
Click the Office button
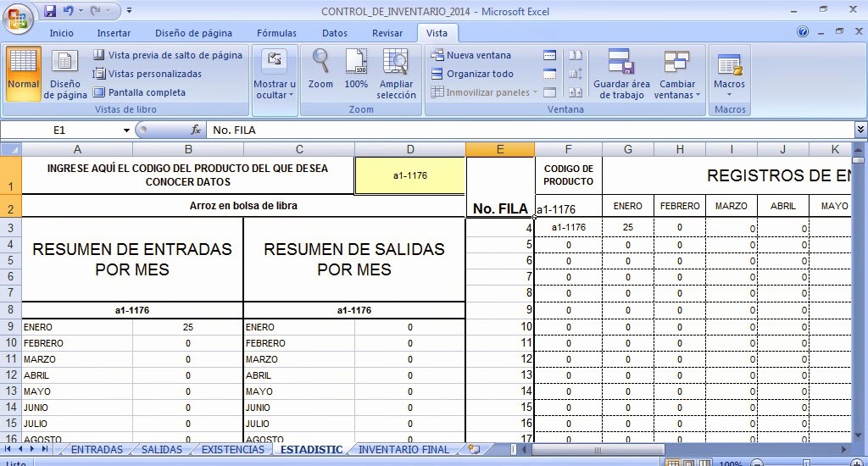coord(18,17)
